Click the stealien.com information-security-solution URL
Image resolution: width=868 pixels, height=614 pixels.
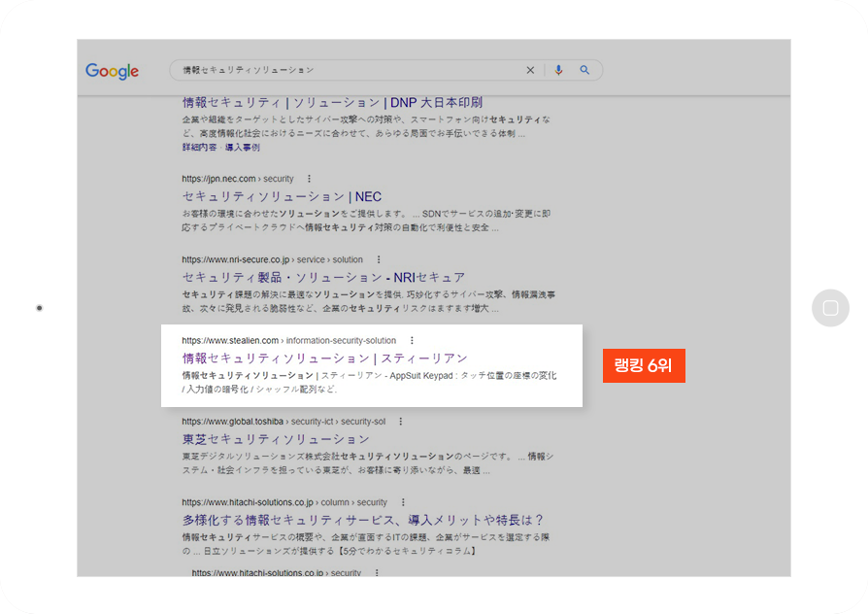click(289, 340)
